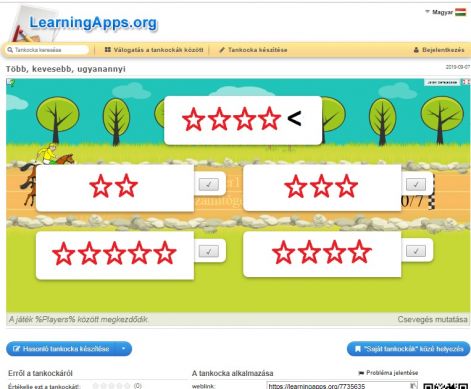Screen dimensions: 471x389
Task: Expand arrow on Hasonló tankocka készítése button
Action: [124, 349]
